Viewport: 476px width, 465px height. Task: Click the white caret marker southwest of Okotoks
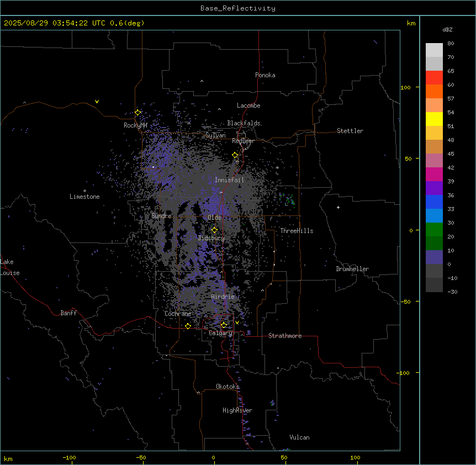pyautogui.click(x=199, y=393)
